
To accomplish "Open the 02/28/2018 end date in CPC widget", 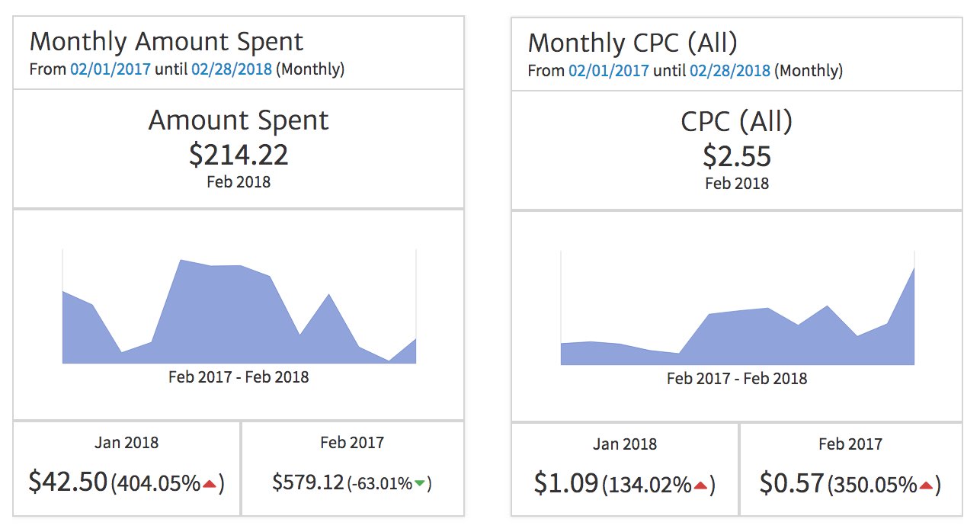I will tap(730, 71).
